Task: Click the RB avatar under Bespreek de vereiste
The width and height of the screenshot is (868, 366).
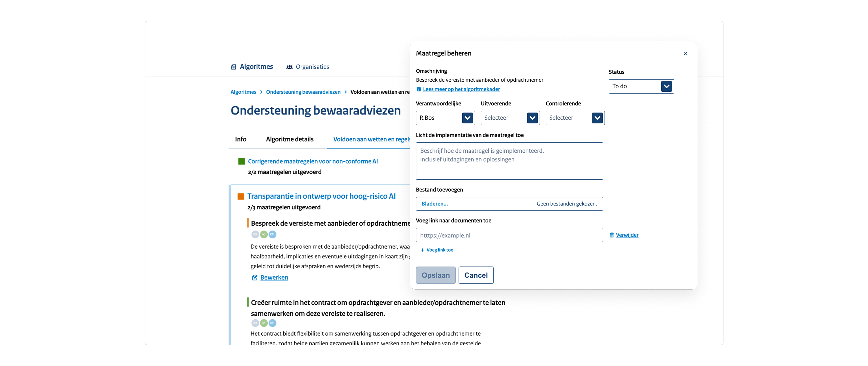Action: 255,234
